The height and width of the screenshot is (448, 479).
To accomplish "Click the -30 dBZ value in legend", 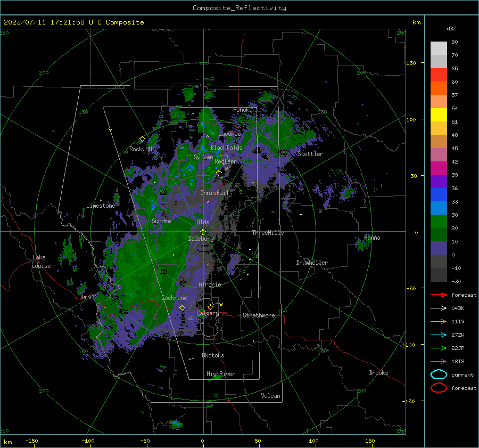I will (456, 281).
